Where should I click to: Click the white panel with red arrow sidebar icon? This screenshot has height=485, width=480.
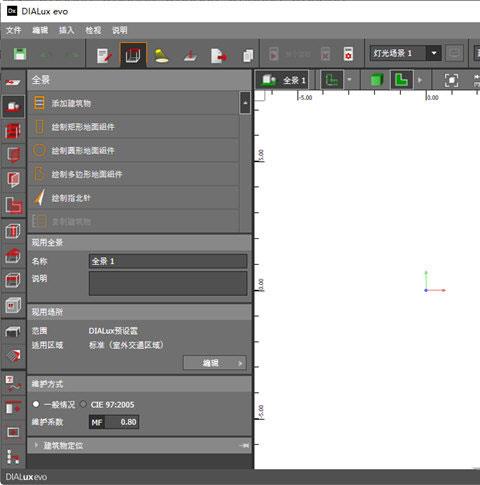coord(13,407)
